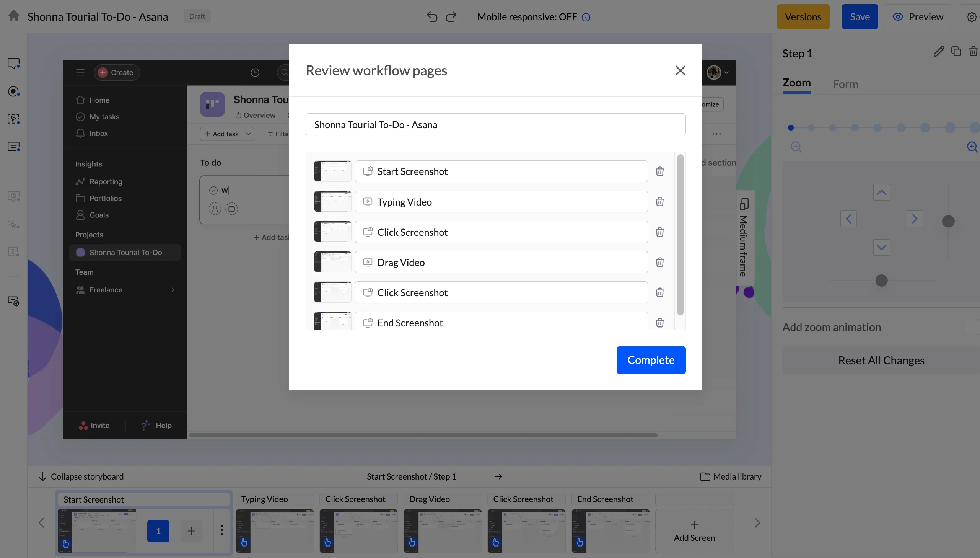Open Start Screenshot storyboard options menu
The height and width of the screenshot is (558, 980).
click(221, 530)
